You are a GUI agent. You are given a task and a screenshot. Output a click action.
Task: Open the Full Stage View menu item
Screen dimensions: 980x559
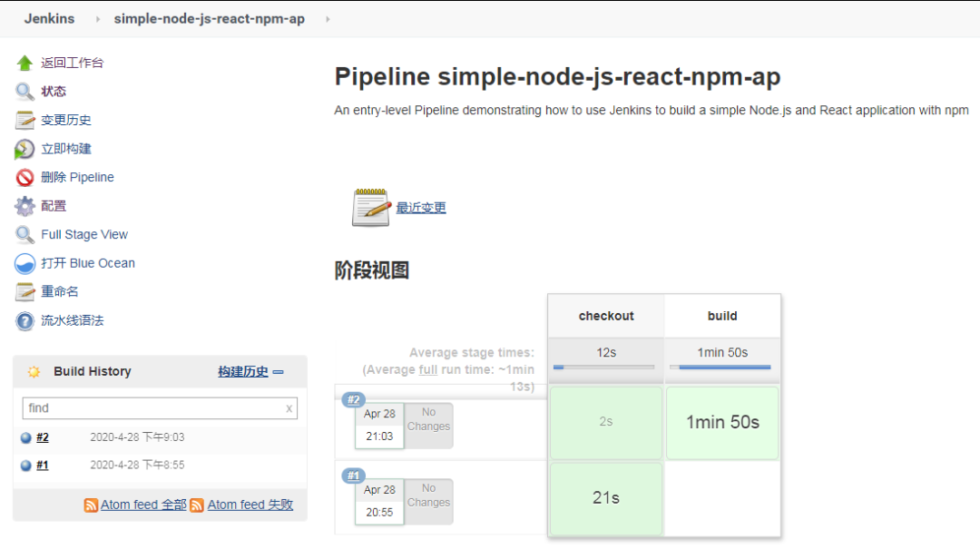coord(84,234)
